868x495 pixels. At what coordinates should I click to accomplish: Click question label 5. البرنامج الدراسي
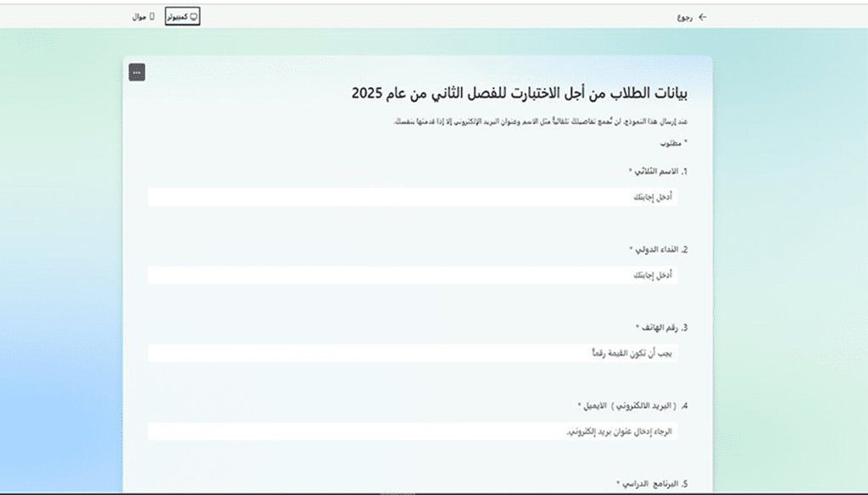[652, 484]
